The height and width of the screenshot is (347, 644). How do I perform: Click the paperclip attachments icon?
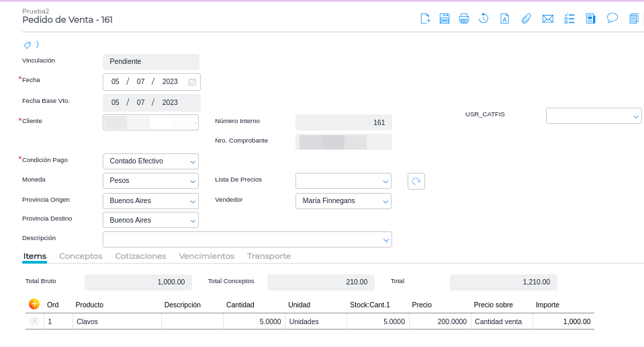point(526,19)
